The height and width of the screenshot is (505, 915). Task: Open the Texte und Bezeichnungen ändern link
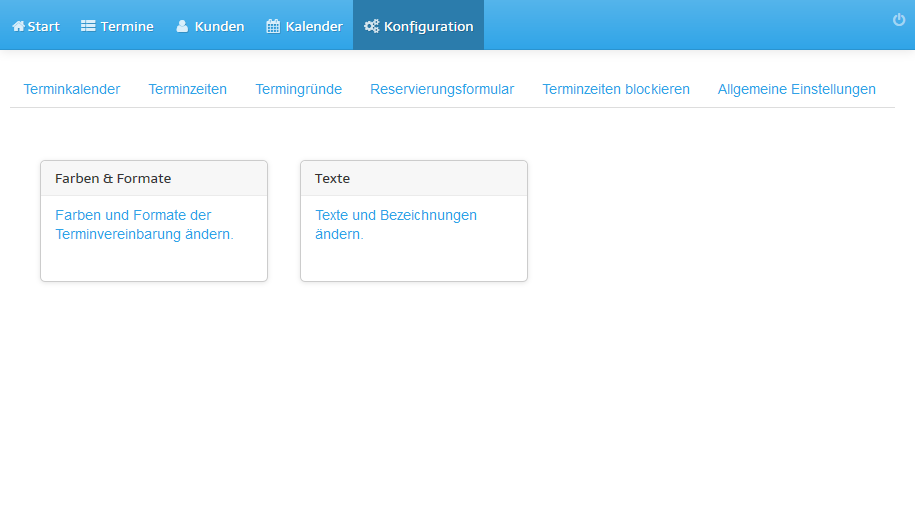coord(396,225)
